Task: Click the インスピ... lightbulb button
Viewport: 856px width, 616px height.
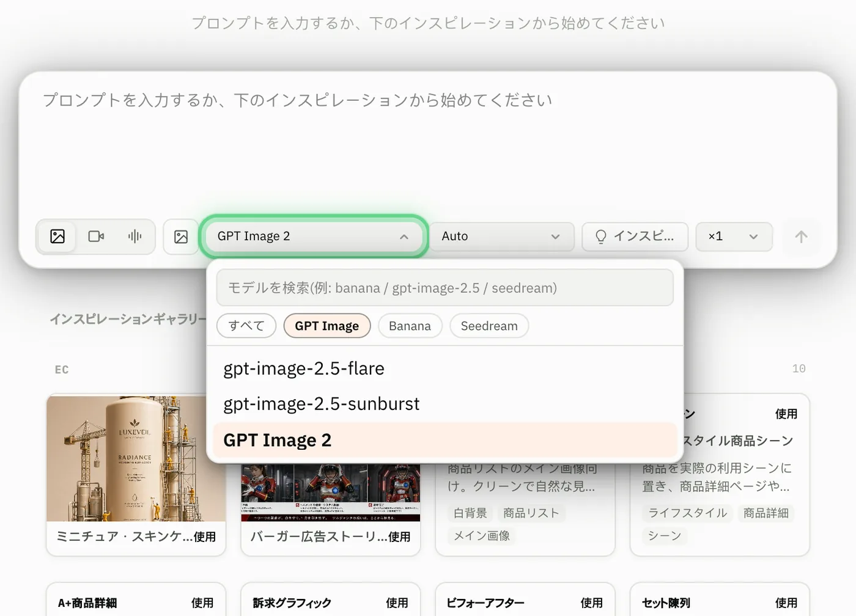Action: click(x=635, y=237)
